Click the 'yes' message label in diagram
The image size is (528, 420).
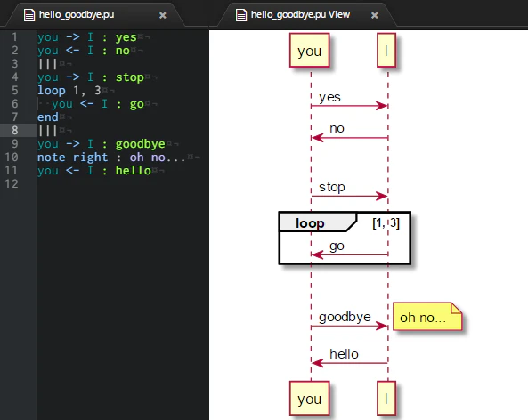tap(329, 97)
